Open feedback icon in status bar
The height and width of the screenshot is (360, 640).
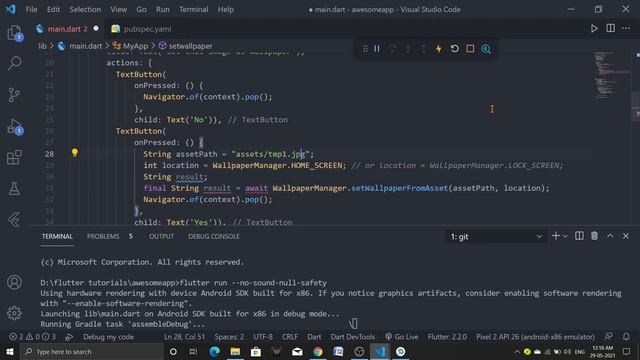[x=608, y=337]
